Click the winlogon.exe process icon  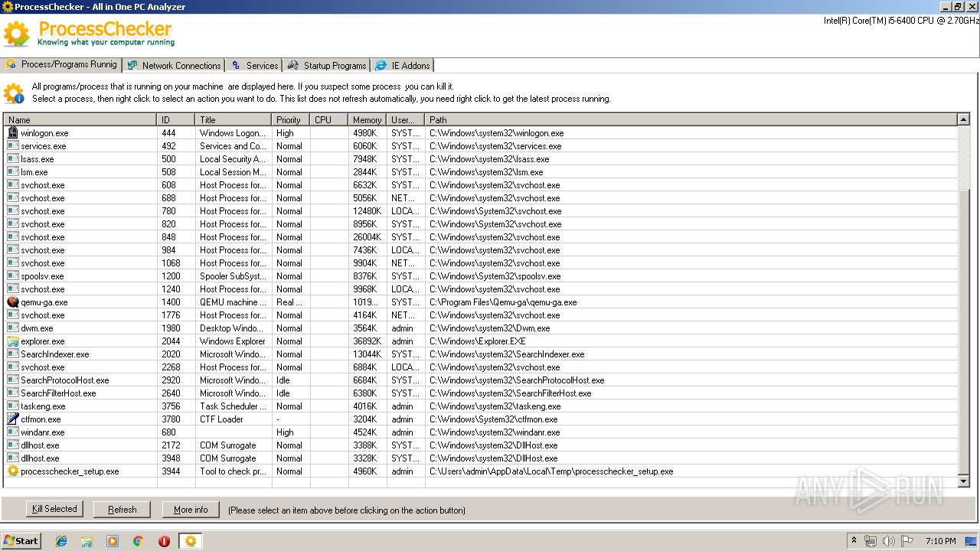[12, 133]
